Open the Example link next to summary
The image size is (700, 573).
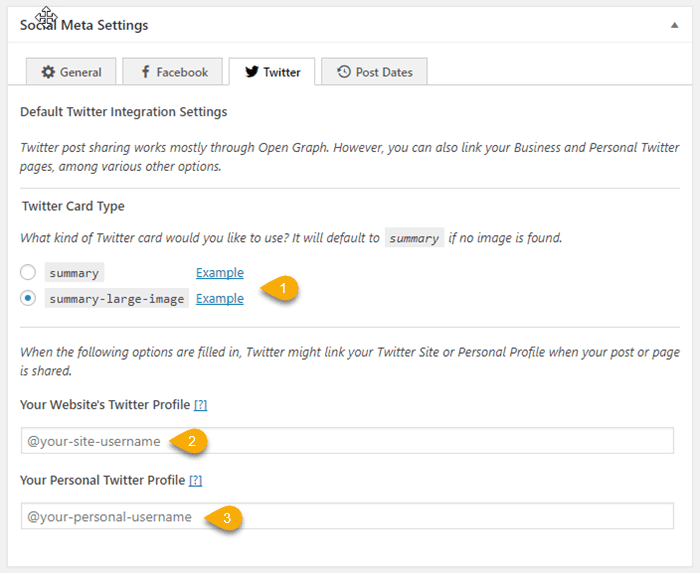point(219,272)
